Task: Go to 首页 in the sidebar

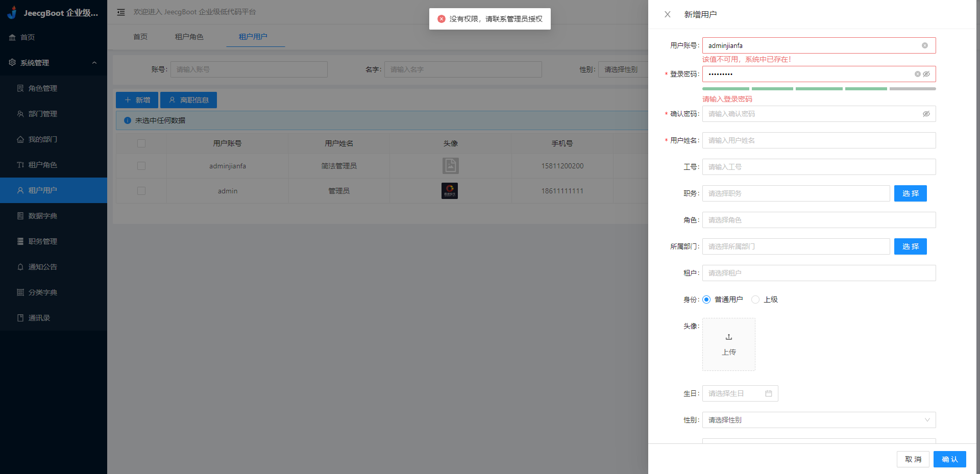Action: pyautogui.click(x=54, y=37)
